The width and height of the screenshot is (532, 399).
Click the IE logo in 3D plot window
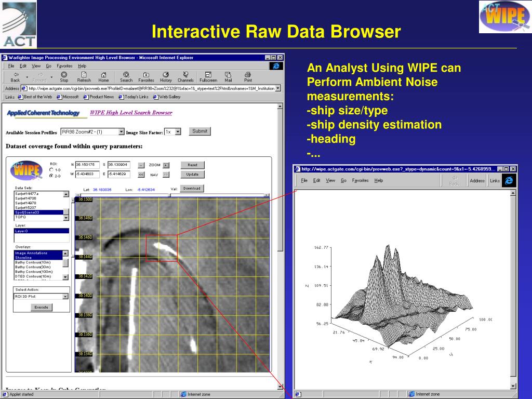[x=509, y=180]
